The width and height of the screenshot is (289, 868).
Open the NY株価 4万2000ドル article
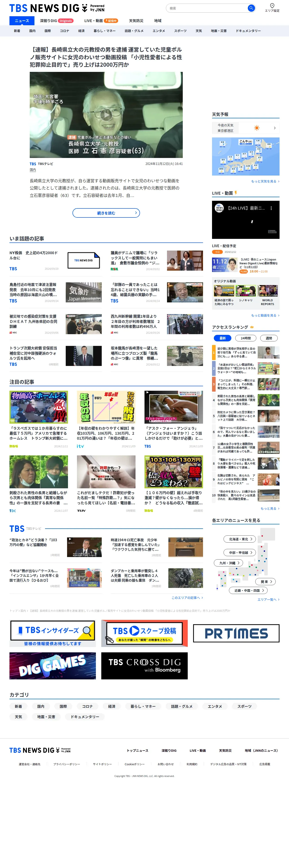(x=55, y=260)
